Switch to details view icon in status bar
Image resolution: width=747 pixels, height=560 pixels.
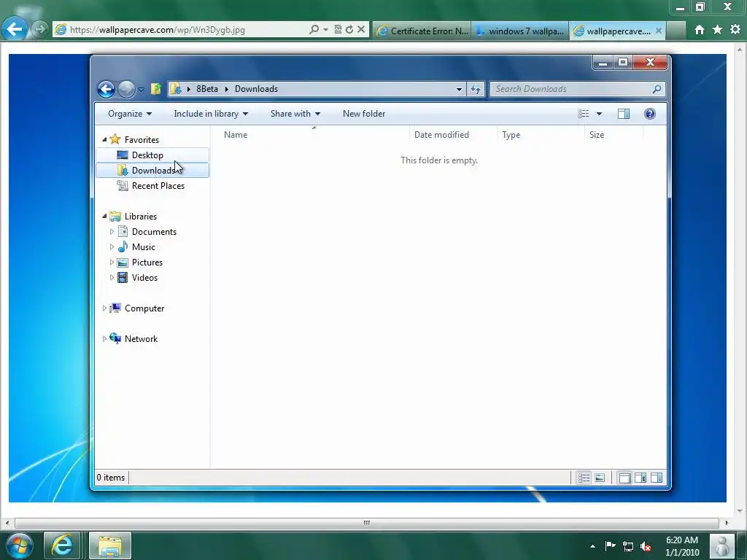[584, 478]
